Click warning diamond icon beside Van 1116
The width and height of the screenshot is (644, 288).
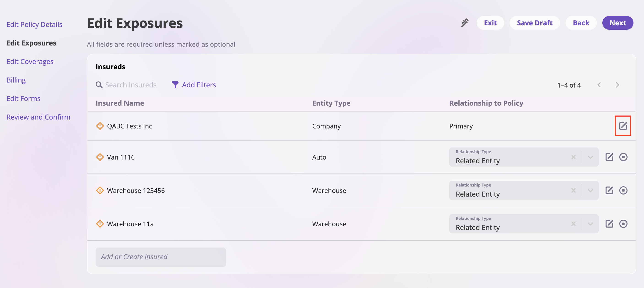point(100,157)
